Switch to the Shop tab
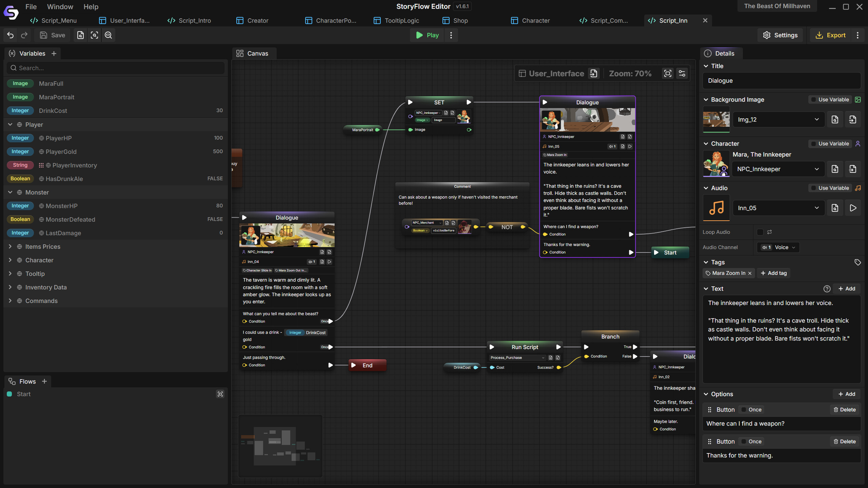The height and width of the screenshot is (488, 868). click(455, 21)
